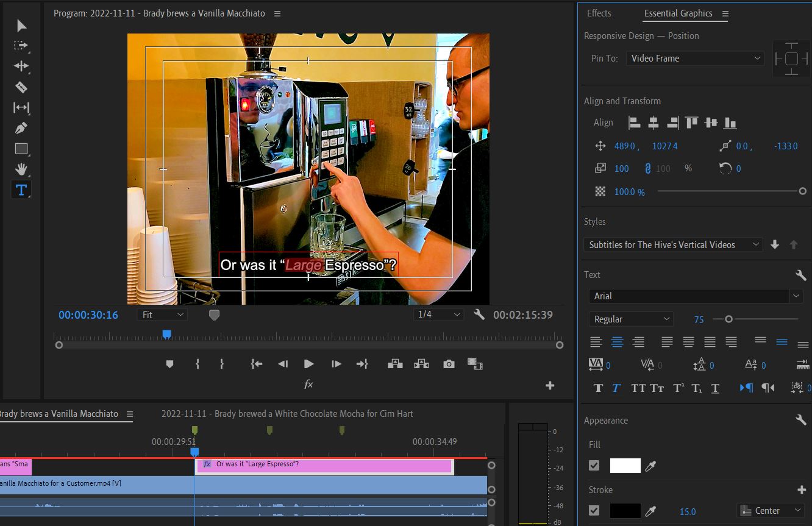Select the Razor tool
The image size is (812, 526).
coord(21,87)
